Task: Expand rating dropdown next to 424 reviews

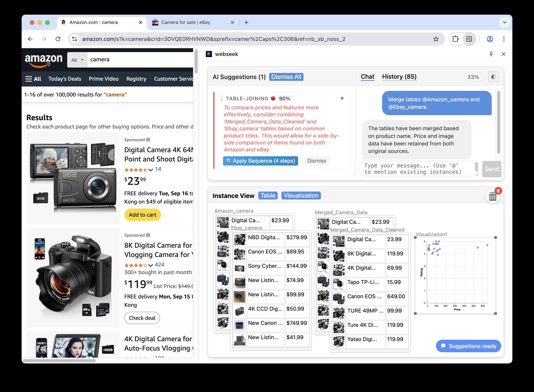Action: (151, 265)
